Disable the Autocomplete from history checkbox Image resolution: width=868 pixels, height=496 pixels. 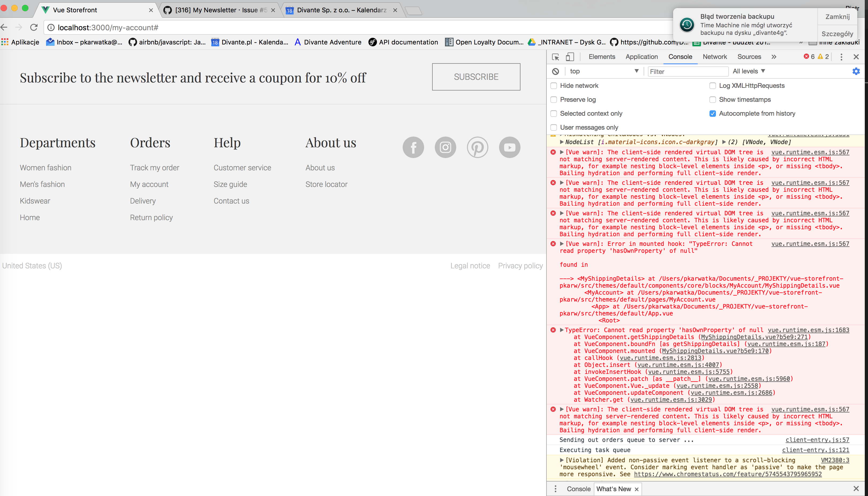(x=712, y=114)
